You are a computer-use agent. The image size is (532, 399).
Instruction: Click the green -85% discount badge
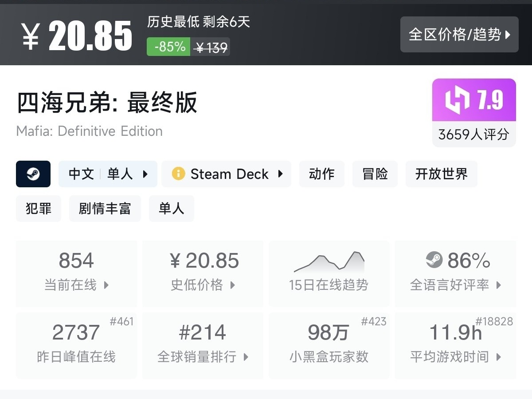click(169, 47)
